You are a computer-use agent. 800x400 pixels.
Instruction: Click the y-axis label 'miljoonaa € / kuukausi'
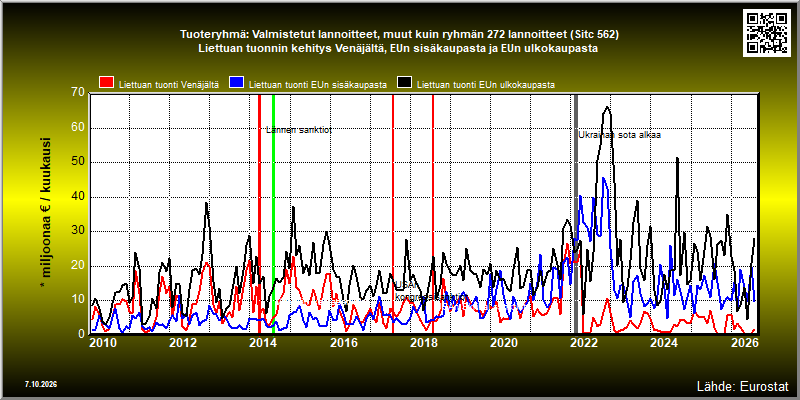45,214
